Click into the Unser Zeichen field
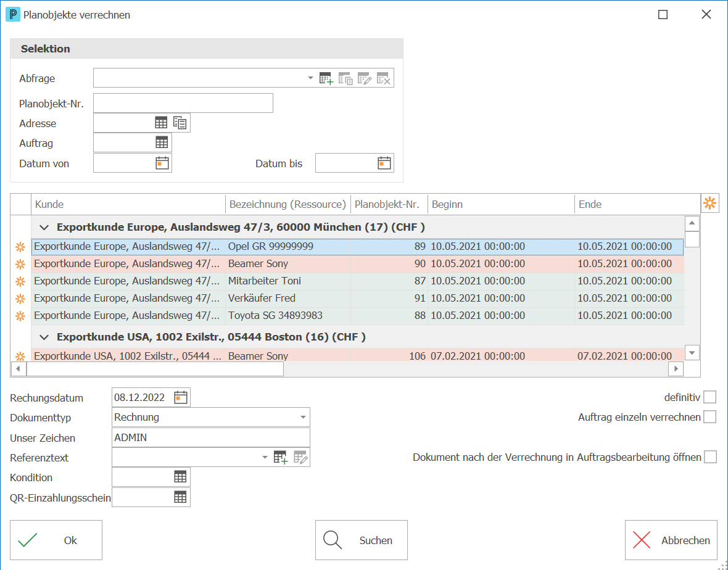This screenshot has height=570, width=728. pyautogui.click(x=211, y=437)
